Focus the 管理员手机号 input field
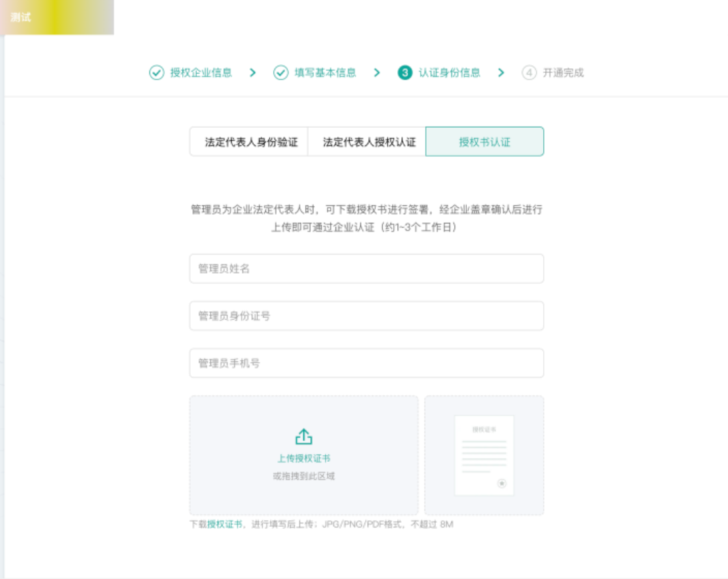Viewport: 728px width, 579px height. pos(367,363)
